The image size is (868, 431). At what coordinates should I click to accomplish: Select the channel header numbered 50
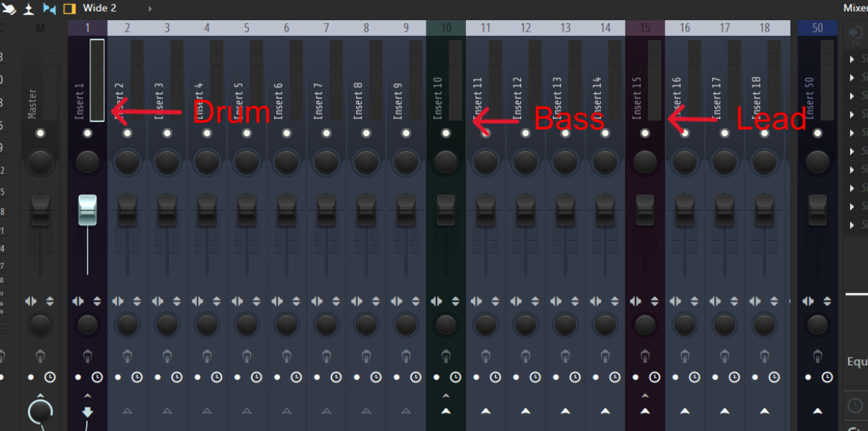coord(817,27)
